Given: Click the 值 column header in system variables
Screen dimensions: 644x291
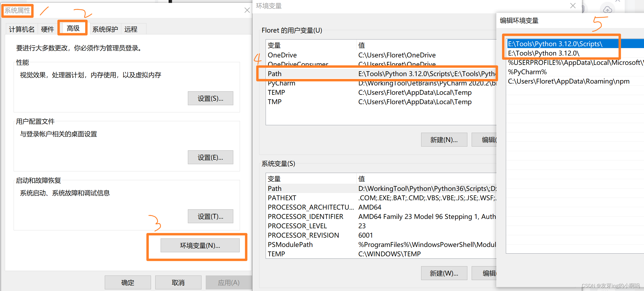Looking at the screenshot, I should [x=427, y=179].
